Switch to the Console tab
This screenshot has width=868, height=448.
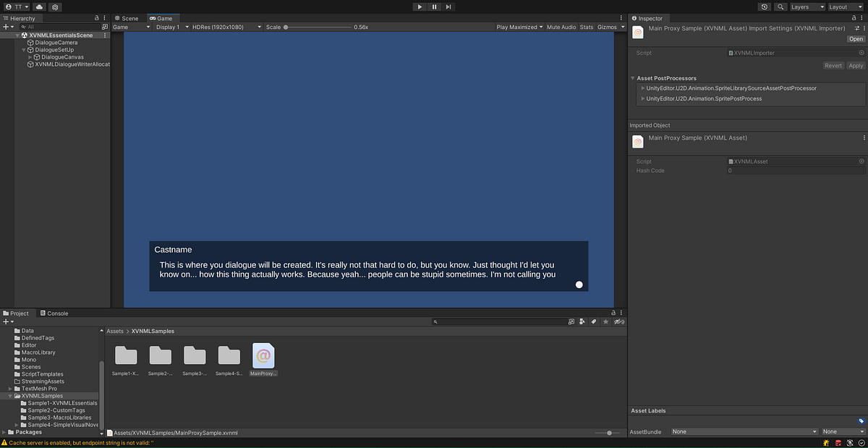pyautogui.click(x=54, y=313)
